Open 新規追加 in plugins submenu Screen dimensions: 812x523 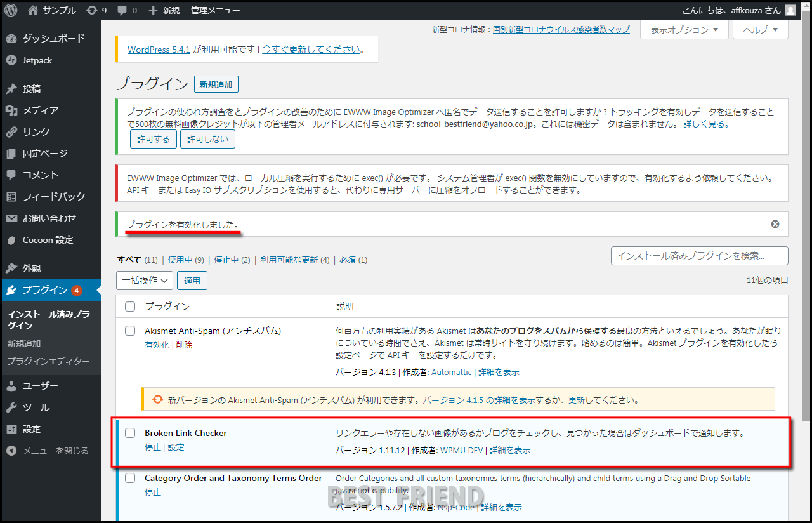click(24, 343)
